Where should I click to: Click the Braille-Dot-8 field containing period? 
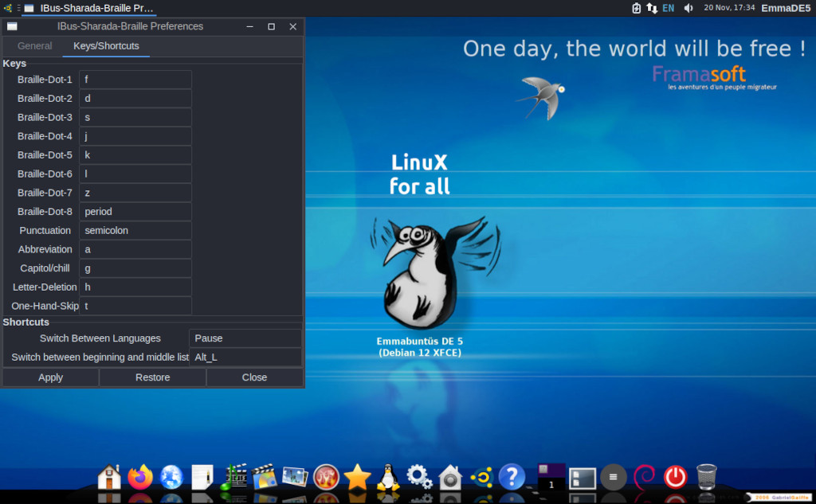pyautogui.click(x=135, y=212)
